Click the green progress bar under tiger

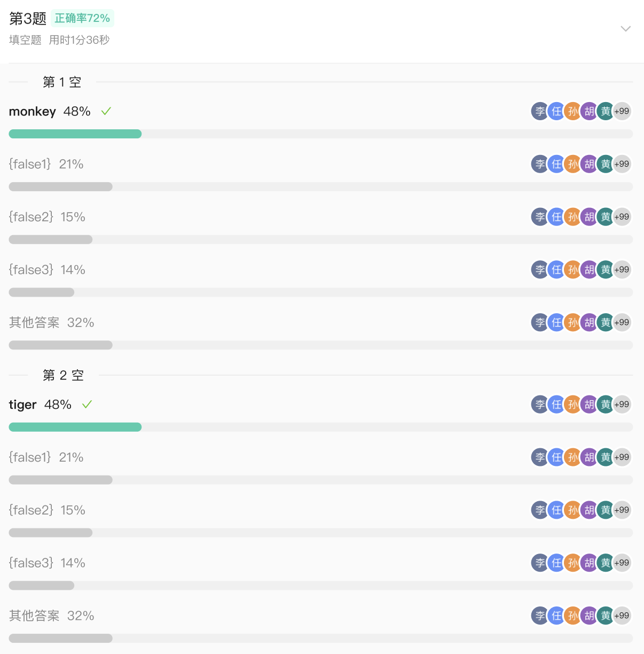[x=75, y=427]
